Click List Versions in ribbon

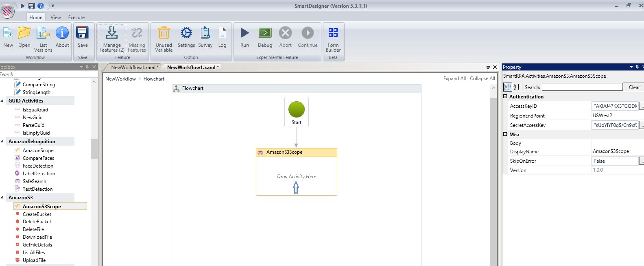pos(43,33)
